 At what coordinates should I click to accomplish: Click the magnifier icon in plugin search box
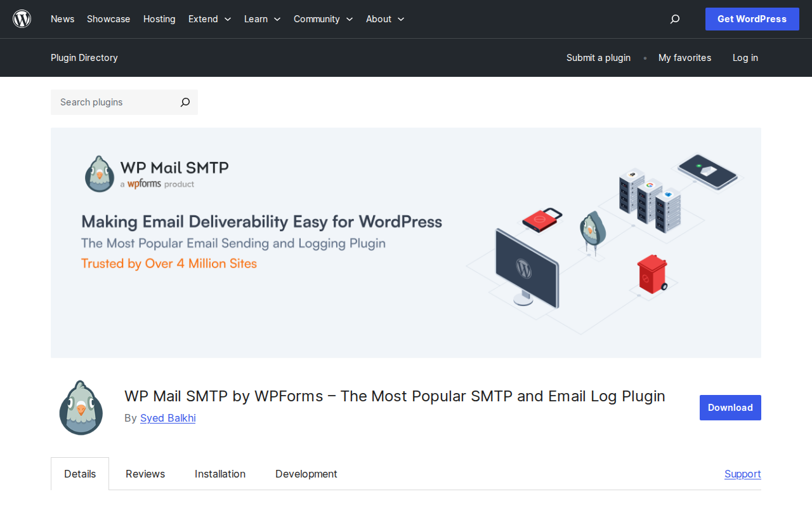point(184,102)
